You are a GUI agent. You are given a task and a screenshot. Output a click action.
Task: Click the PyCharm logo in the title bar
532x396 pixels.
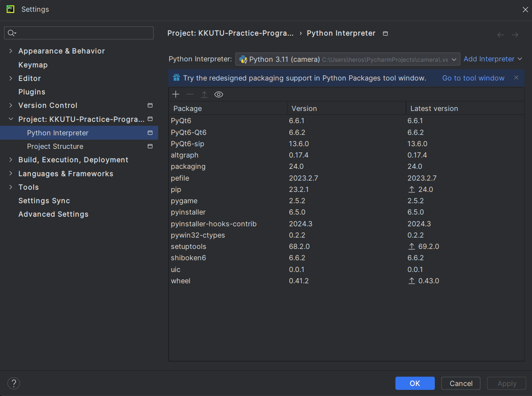[x=10, y=9]
